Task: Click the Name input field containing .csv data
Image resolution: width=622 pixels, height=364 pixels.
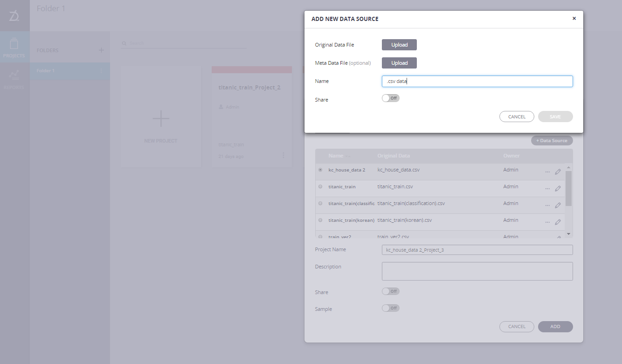Action: 477,81
